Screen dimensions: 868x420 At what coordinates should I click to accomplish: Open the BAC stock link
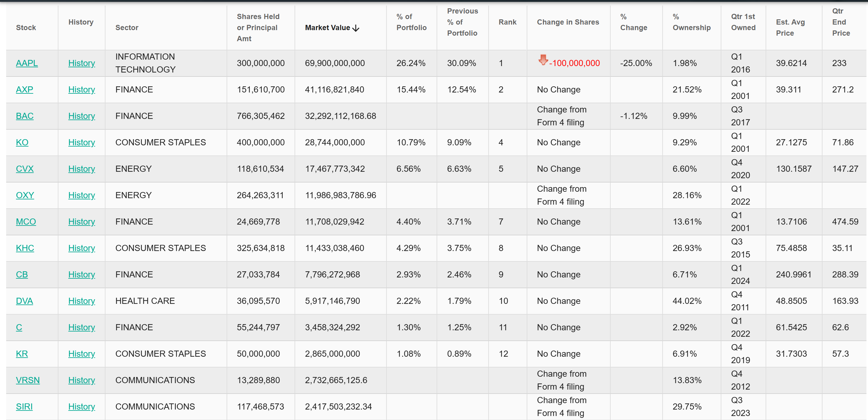[x=25, y=116]
